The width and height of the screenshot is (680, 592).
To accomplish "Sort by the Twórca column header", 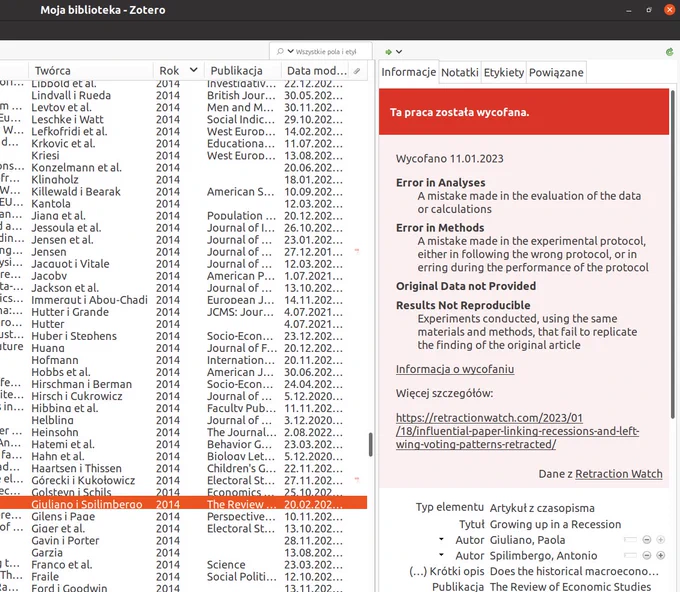I will 91,71.
